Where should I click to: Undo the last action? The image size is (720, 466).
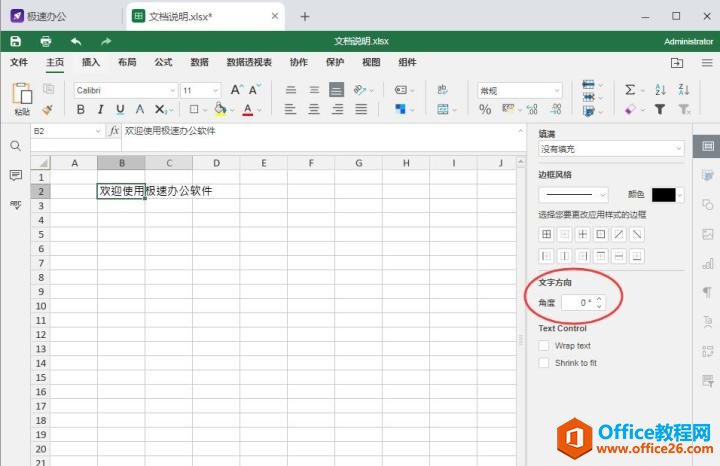tap(76, 41)
